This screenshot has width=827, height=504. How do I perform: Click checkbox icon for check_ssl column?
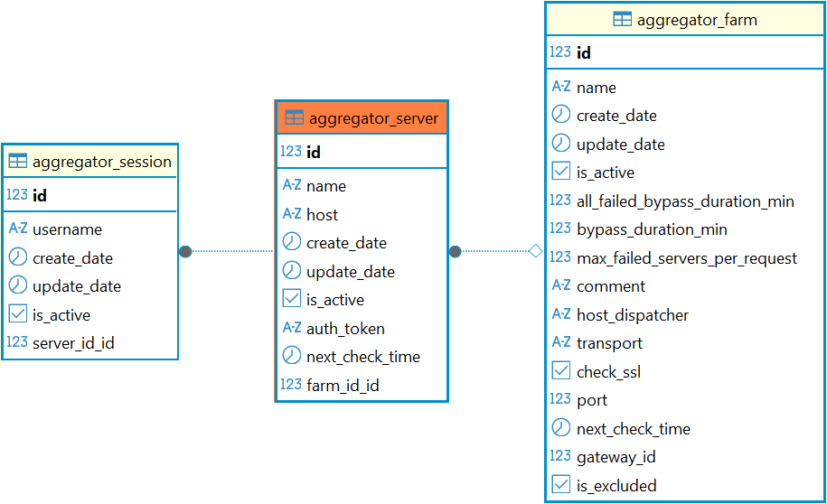tap(561, 371)
